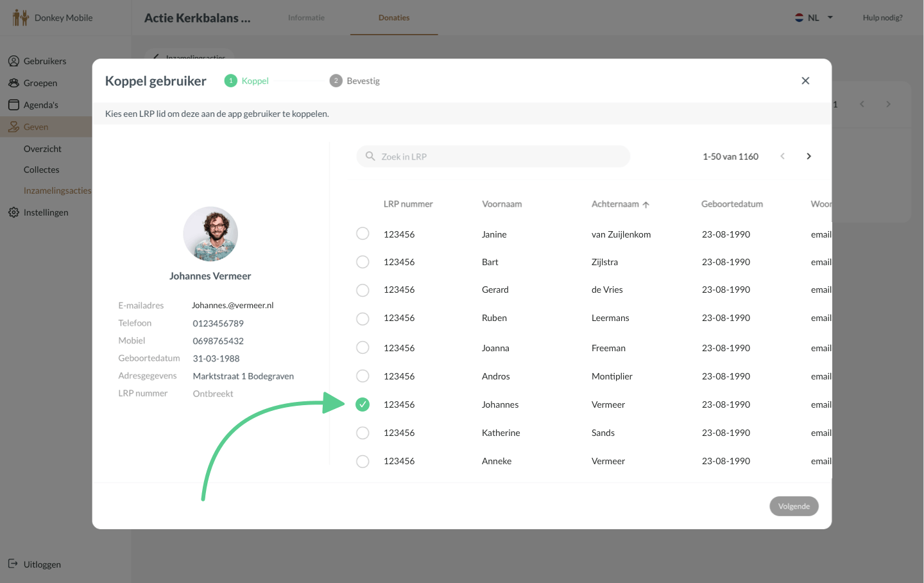This screenshot has width=924, height=583.
Task: Click the Actie Kerkbalans page title
Action: click(x=197, y=18)
